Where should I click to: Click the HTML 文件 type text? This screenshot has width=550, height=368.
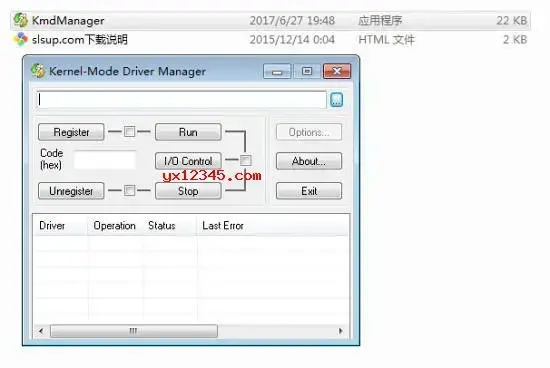(x=387, y=39)
